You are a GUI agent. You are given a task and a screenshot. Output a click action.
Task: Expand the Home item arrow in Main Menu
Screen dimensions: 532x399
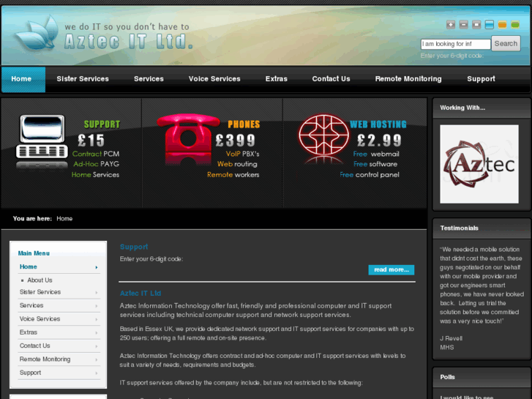click(97, 267)
